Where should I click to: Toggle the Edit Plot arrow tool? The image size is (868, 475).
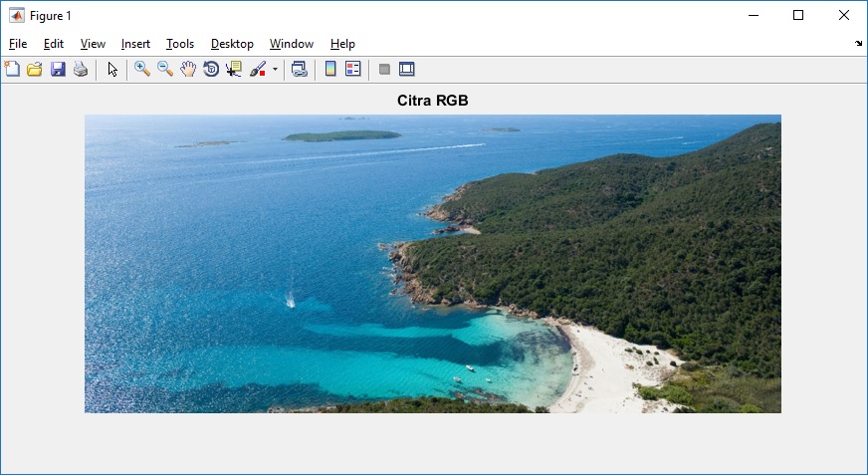point(112,69)
